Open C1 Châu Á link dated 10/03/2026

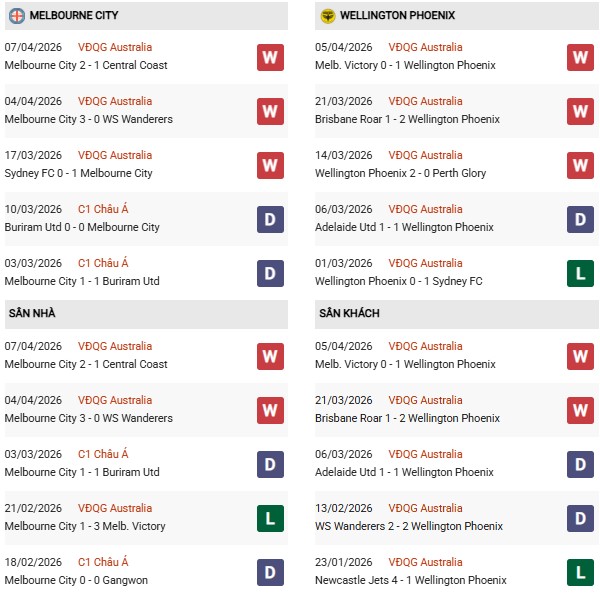pos(103,210)
